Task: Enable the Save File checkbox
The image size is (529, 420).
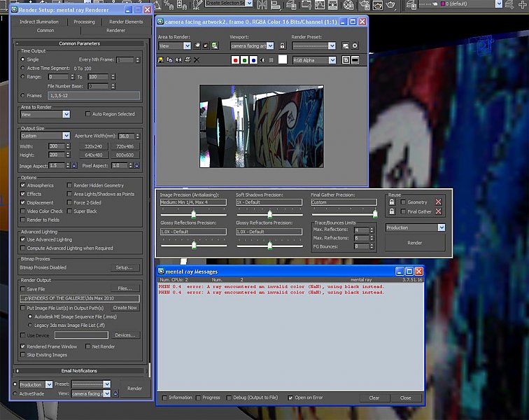Action: pos(23,288)
